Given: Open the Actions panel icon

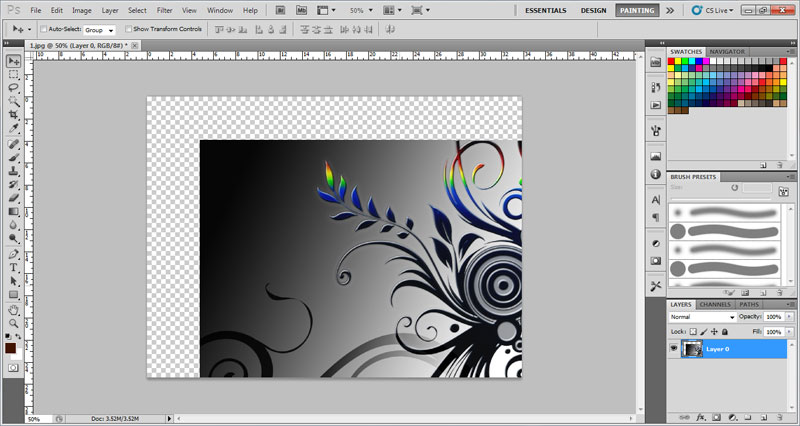Looking at the screenshot, I should pyautogui.click(x=656, y=105).
